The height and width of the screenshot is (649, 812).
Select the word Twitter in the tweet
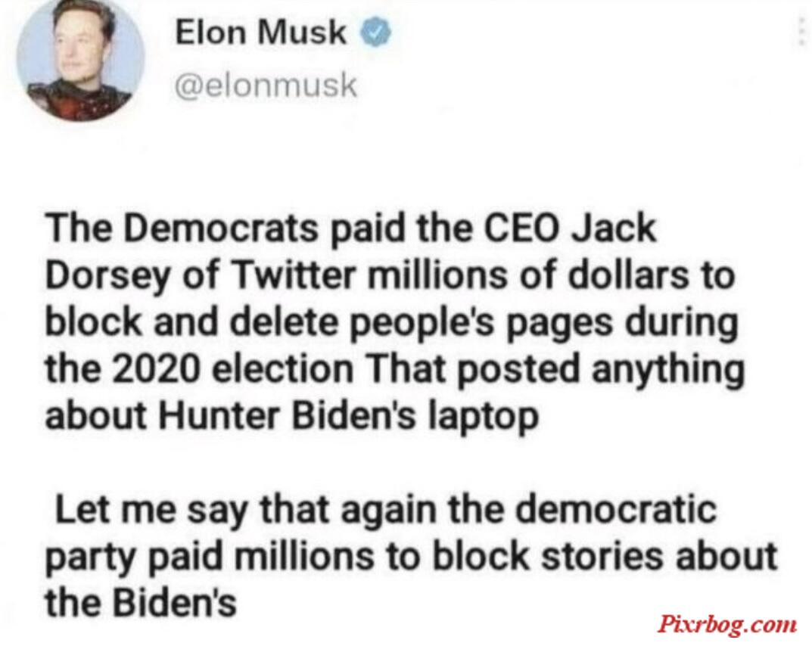(294, 275)
